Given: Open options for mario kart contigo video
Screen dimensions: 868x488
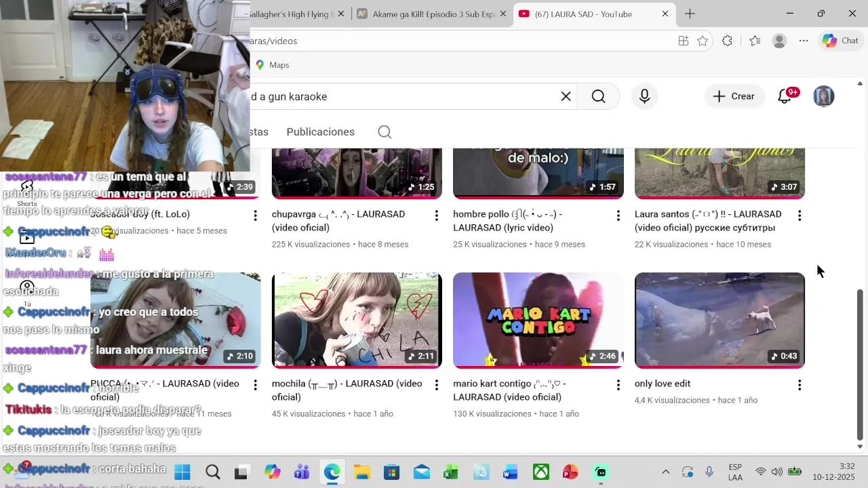Looking at the screenshot, I should (618, 385).
